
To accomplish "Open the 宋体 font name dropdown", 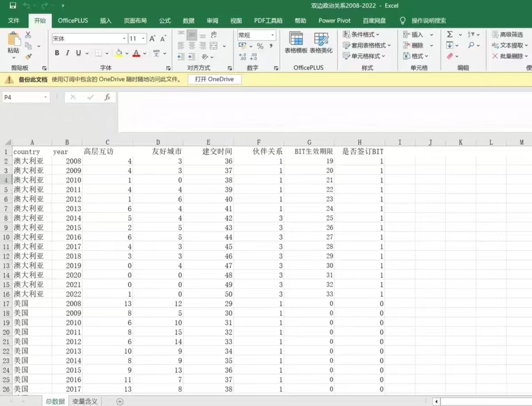I will tap(124, 39).
